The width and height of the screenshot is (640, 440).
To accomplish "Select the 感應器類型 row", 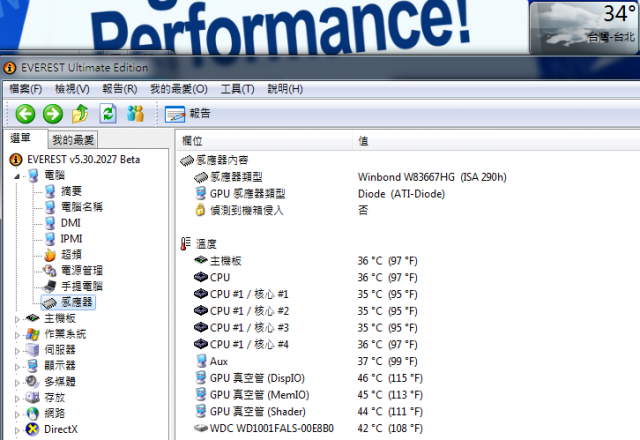I will (351, 177).
